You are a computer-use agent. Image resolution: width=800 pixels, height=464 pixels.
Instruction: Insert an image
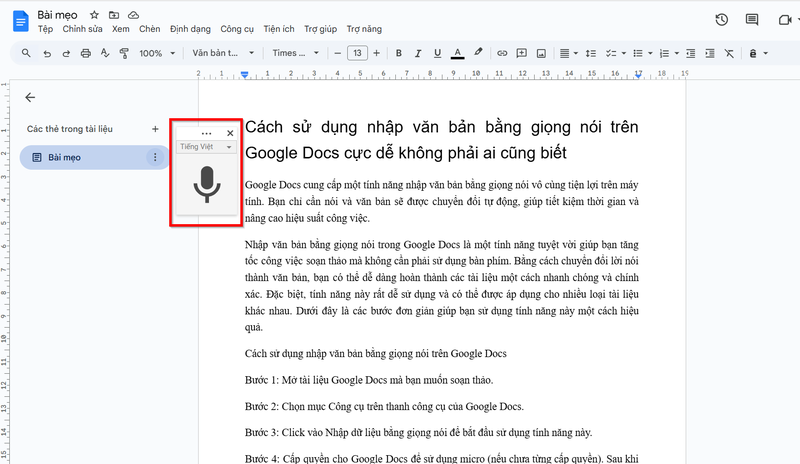541,53
